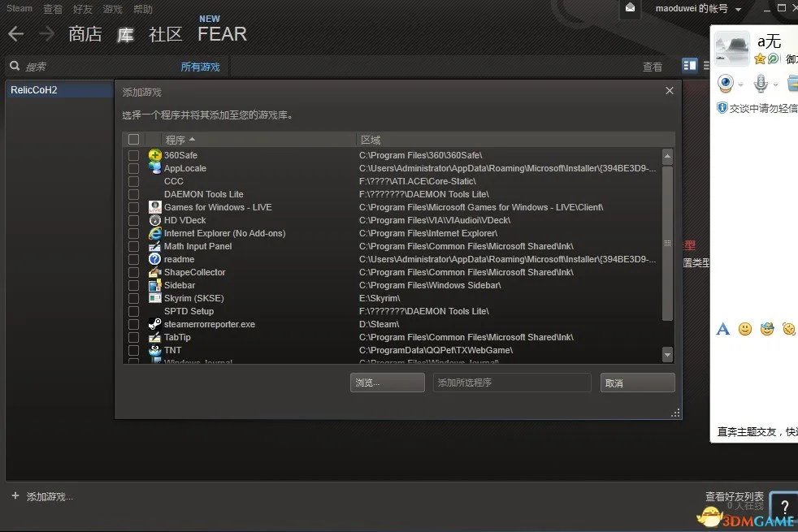798x532 pixels.
Task: Click the blue A font icon in chat toolbar
Action: [x=722, y=328]
